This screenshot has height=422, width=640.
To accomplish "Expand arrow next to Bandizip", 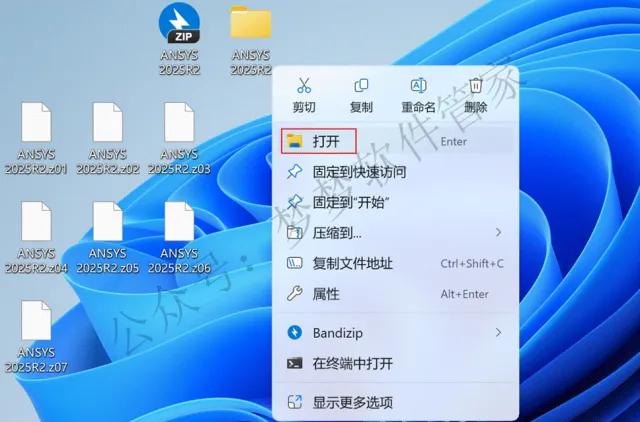I will [498, 333].
